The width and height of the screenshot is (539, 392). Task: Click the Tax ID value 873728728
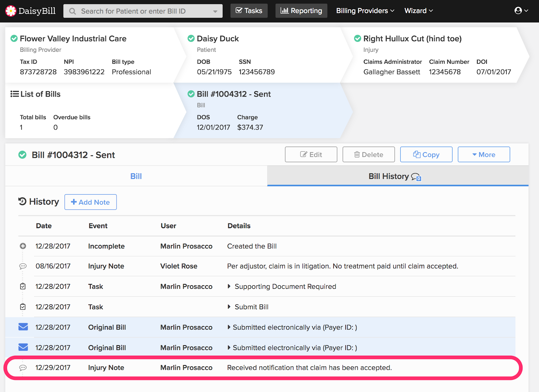click(x=38, y=72)
